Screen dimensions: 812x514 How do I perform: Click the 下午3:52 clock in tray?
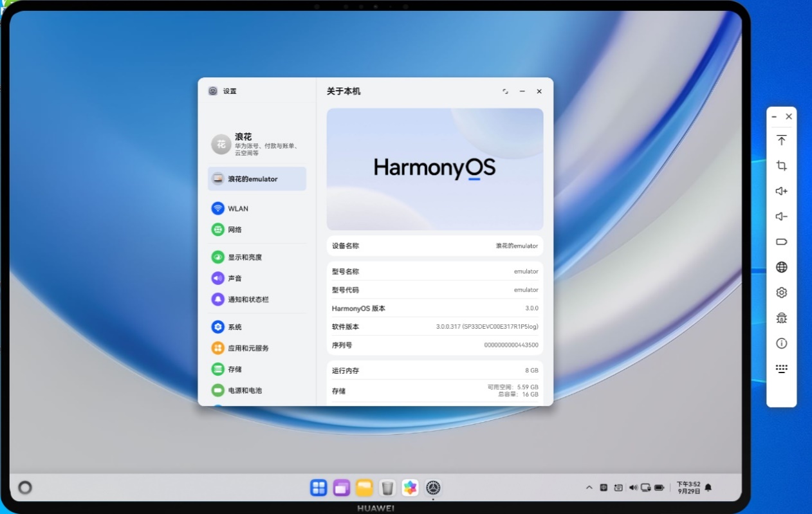tap(688, 488)
